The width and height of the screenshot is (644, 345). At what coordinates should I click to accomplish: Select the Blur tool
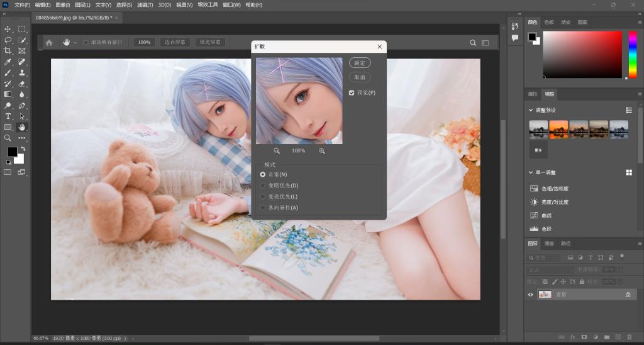(22, 94)
